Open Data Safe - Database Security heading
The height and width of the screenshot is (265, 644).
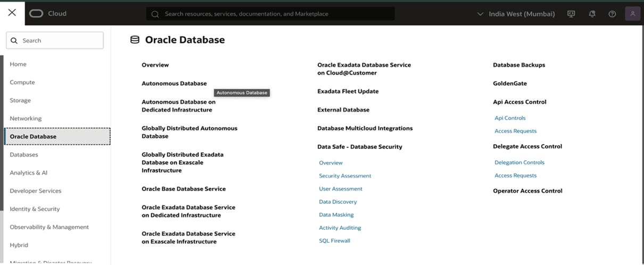click(360, 147)
